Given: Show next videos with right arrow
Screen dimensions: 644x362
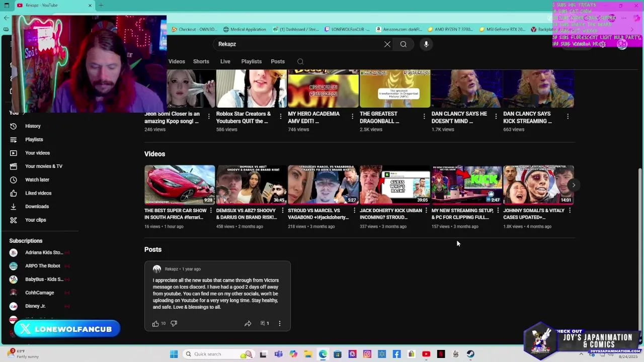Looking at the screenshot, I should point(574,185).
